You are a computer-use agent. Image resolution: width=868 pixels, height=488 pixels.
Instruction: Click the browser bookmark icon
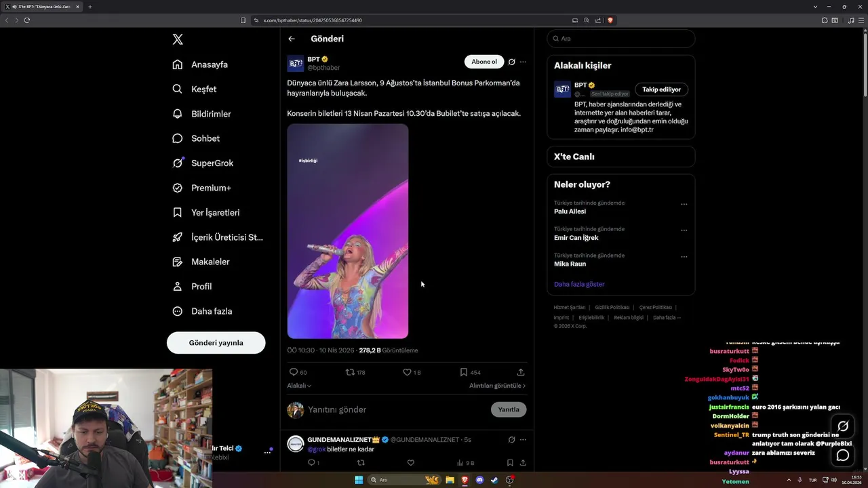tap(243, 20)
